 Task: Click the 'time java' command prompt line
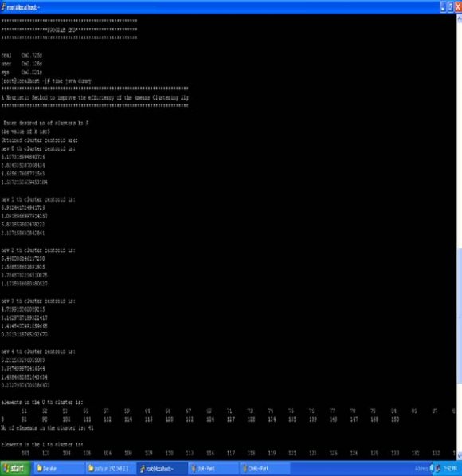click(x=46, y=81)
